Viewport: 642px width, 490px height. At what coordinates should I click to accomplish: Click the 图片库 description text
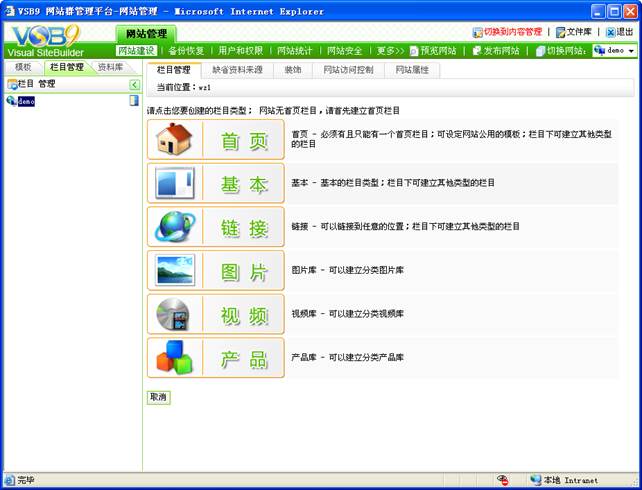click(x=348, y=270)
